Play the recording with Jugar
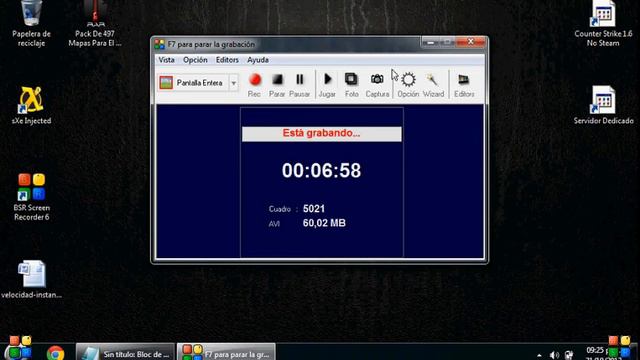 coord(327,85)
